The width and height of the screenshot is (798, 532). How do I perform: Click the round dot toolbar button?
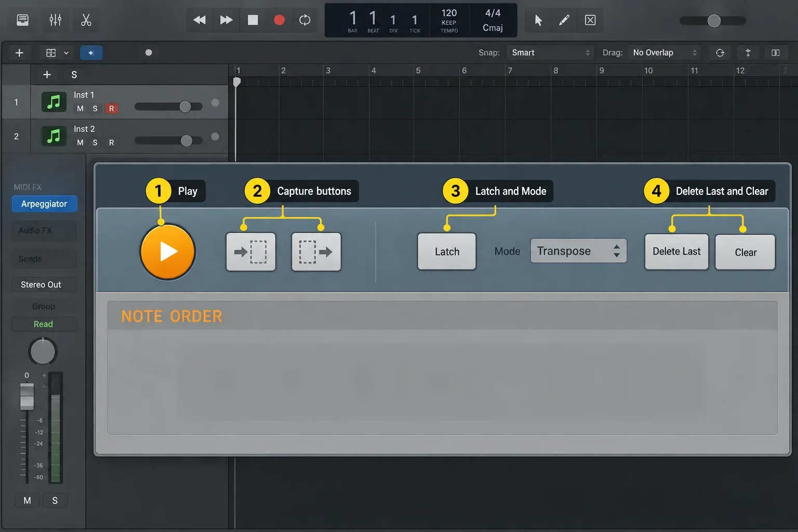(149, 52)
